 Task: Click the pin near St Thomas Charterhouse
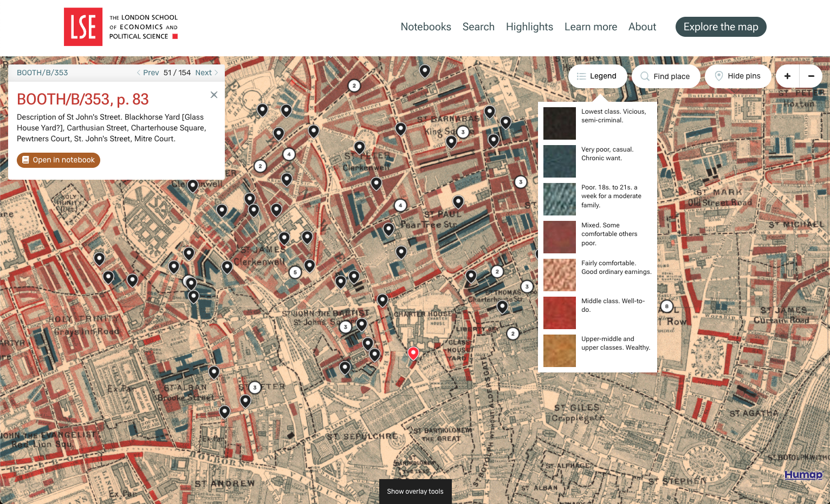tap(502, 306)
